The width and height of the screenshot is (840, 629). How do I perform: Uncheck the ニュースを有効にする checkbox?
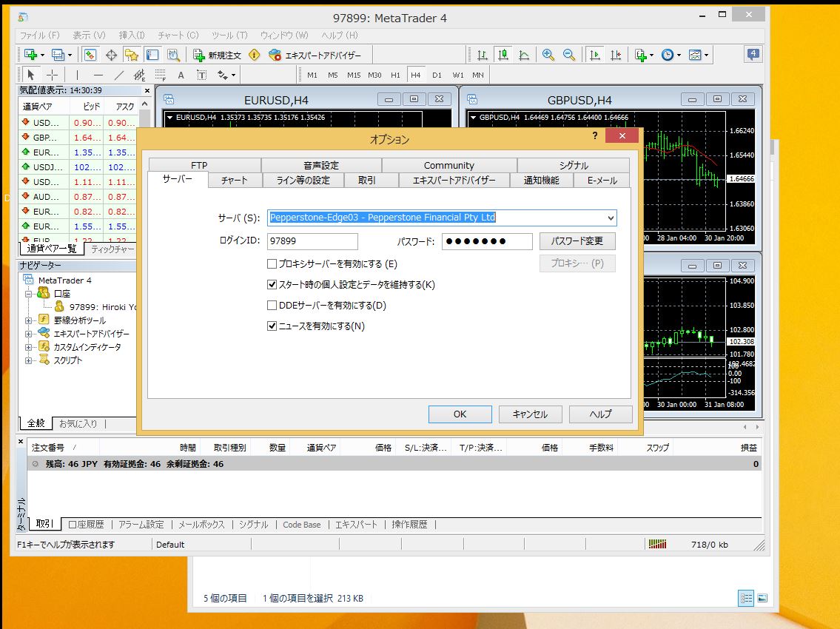pos(272,326)
